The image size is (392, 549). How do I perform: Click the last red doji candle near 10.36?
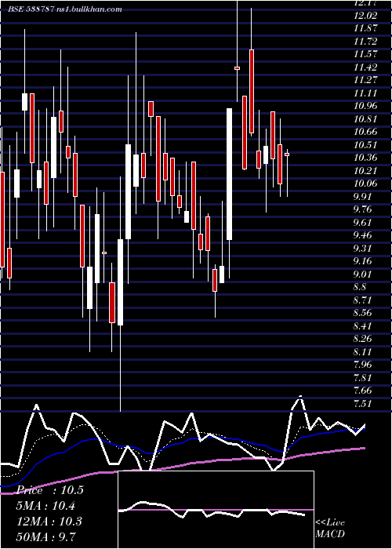click(x=287, y=155)
